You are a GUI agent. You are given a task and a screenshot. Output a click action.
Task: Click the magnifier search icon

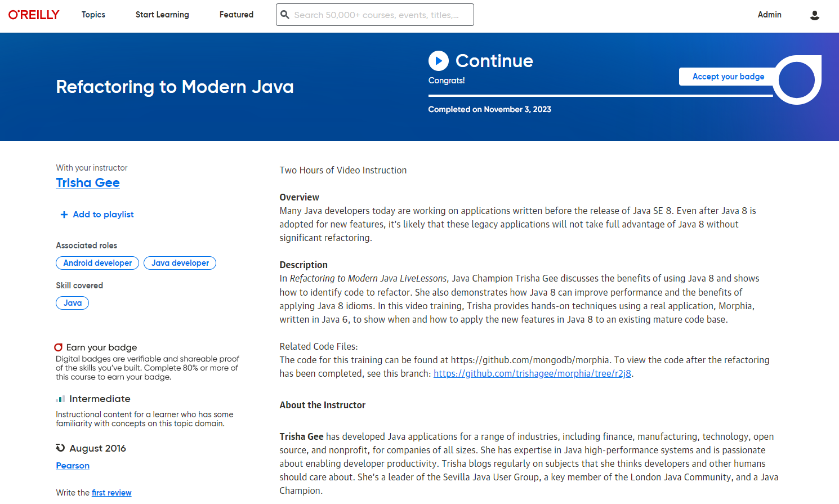[285, 15]
